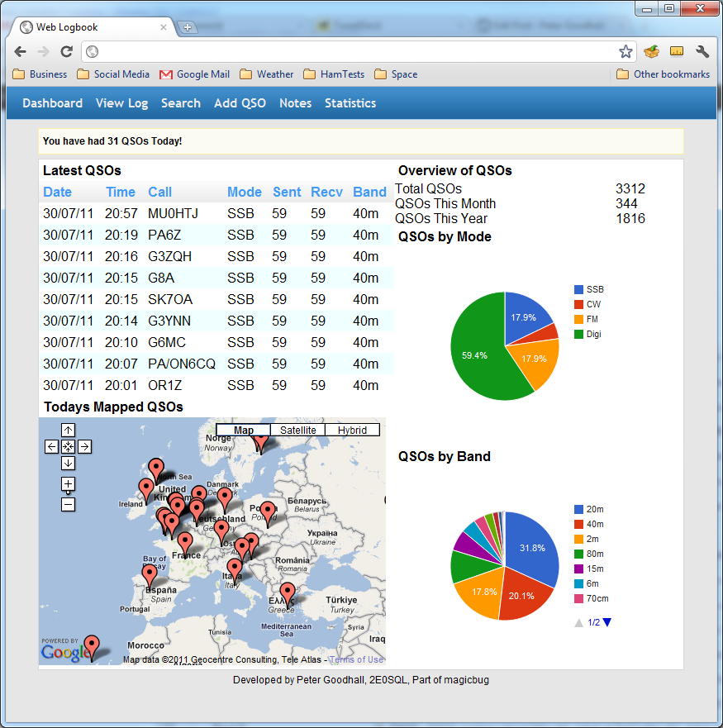This screenshot has height=728, width=723.
Task: Open the Other bookmarks folder
Action: (x=663, y=74)
